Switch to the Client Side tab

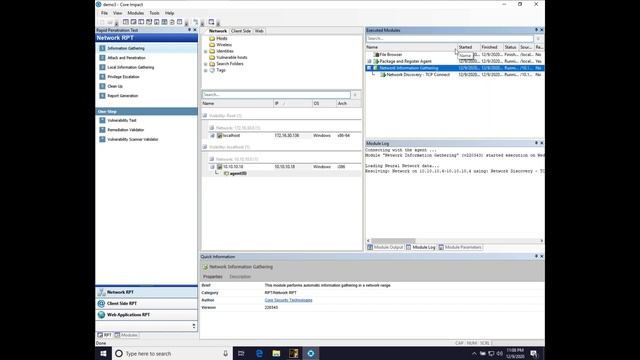241,31
